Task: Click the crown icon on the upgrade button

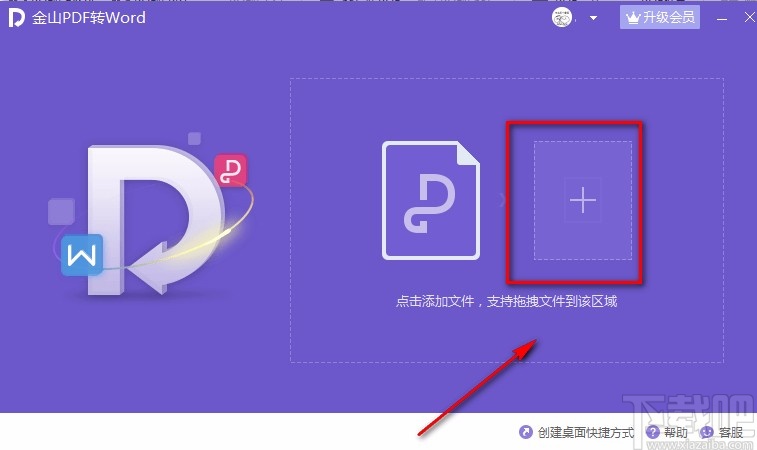Action: coord(633,18)
